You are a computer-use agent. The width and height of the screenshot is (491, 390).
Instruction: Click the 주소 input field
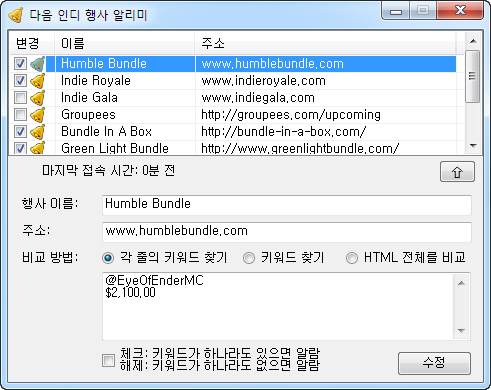click(x=287, y=232)
